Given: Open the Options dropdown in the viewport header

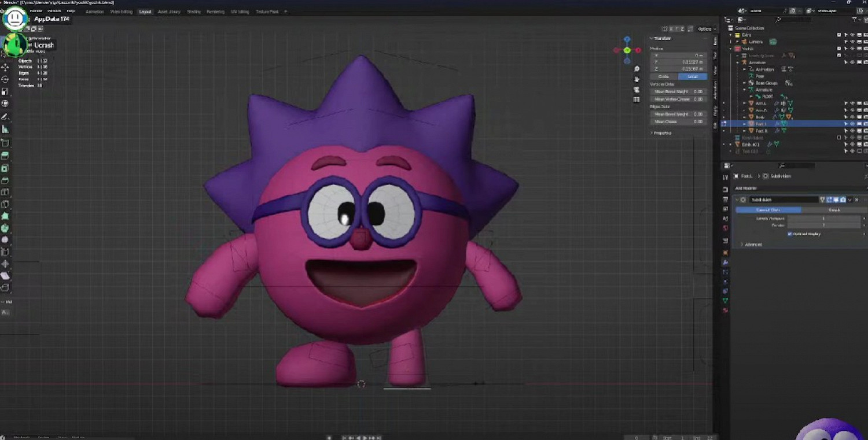Looking at the screenshot, I should [x=706, y=29].
